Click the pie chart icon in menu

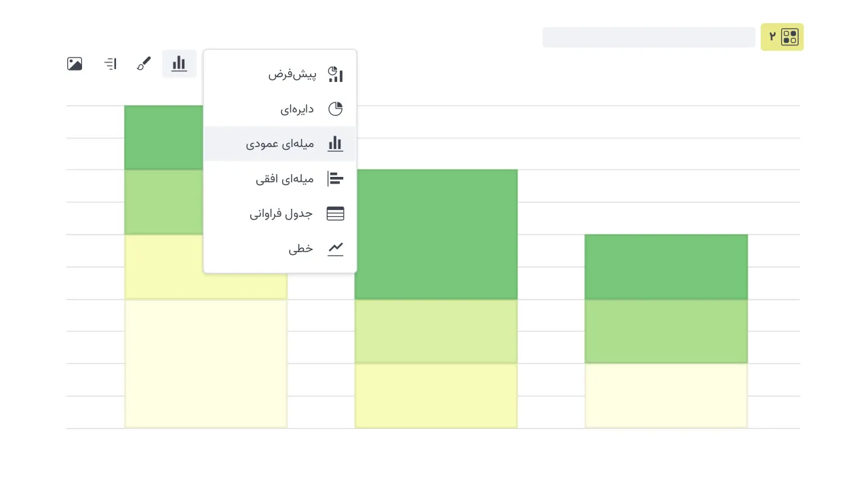tap(335, 109)
